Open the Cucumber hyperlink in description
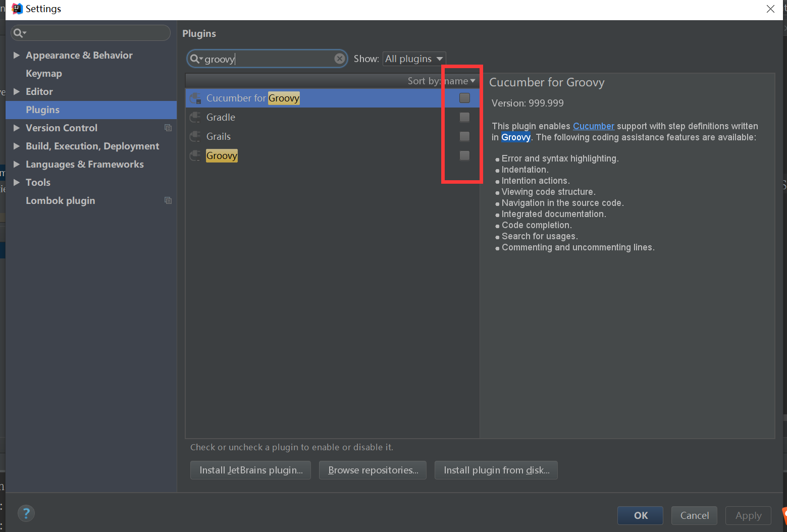The width and height of the screenshot is (787, 532). click(x=594, y=126)
